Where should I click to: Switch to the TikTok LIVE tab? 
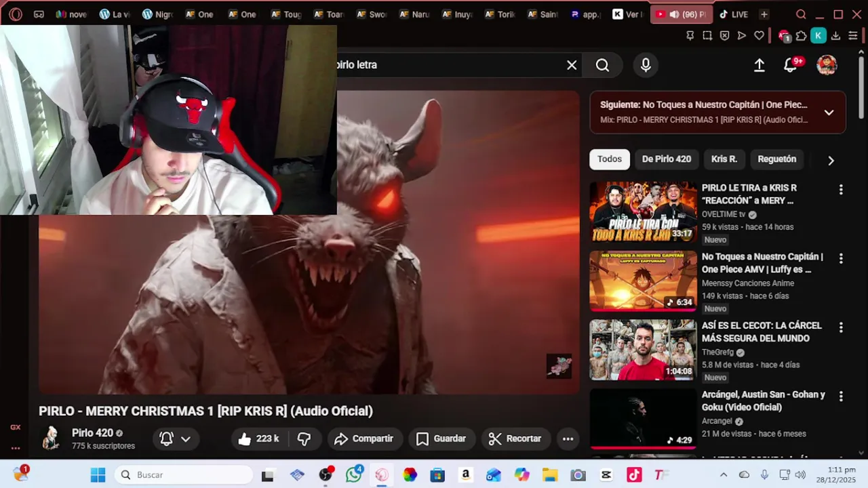(734, 14)
